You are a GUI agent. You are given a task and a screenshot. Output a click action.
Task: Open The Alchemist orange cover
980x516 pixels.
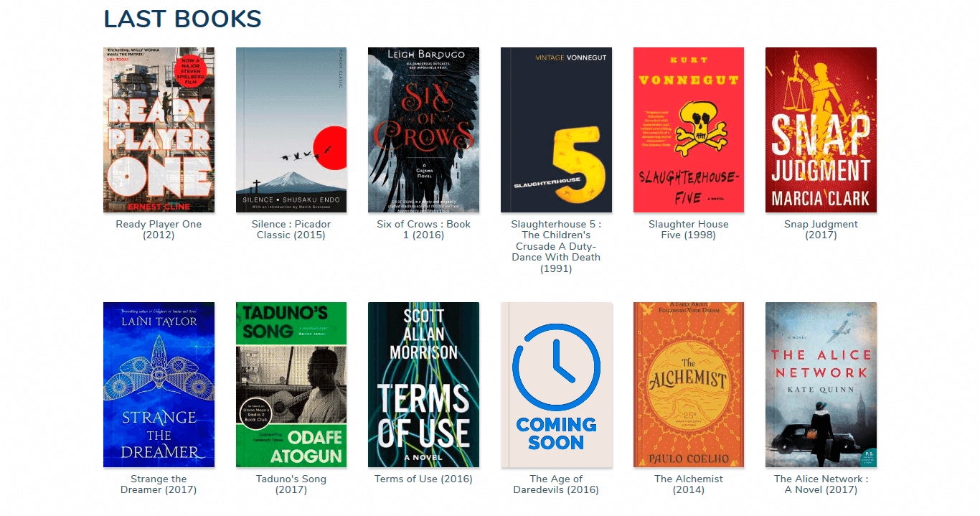coord(689,385)
